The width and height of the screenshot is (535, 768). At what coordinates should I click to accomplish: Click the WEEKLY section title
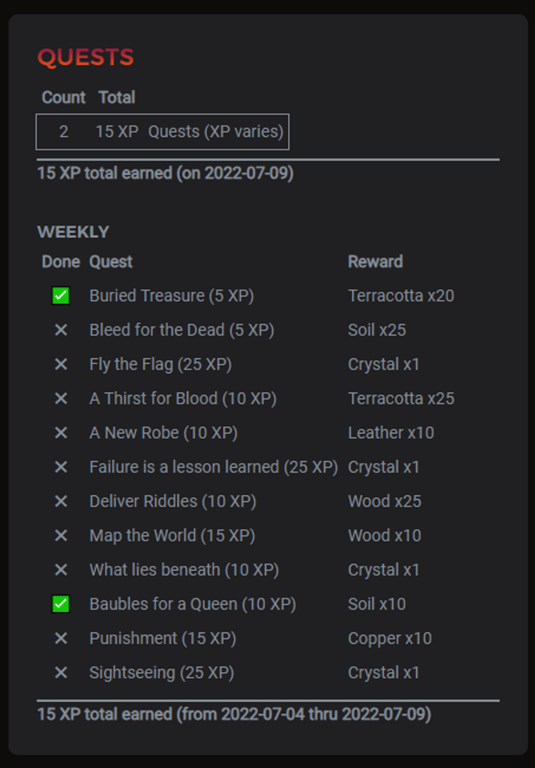click(x=73, y=232)
